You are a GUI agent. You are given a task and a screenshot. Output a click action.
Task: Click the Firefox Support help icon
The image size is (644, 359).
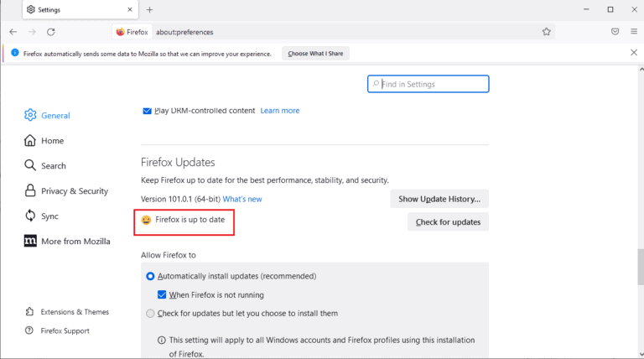pos(30,330)
